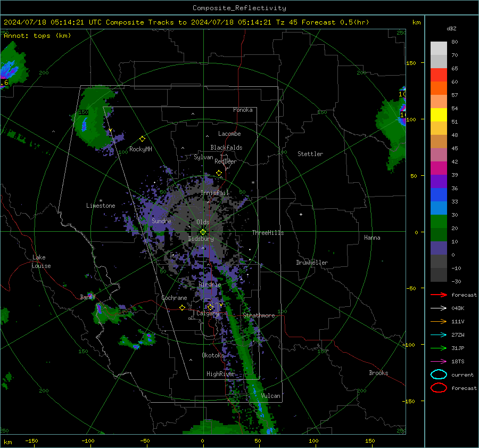Viewport: 479px width, 448px height.
Task: Click the HighRiver label on map
Action: click(x=220, y=374)
